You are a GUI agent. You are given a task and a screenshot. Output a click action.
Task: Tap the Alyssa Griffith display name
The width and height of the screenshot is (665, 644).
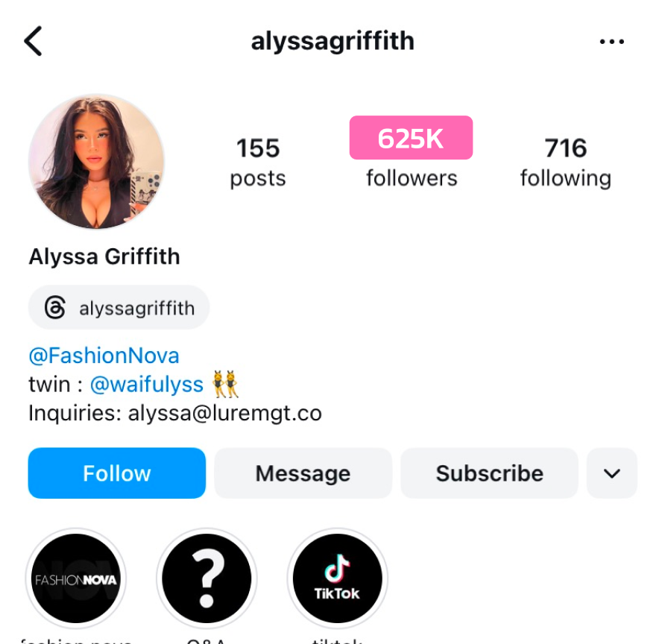tap(104, 256)
